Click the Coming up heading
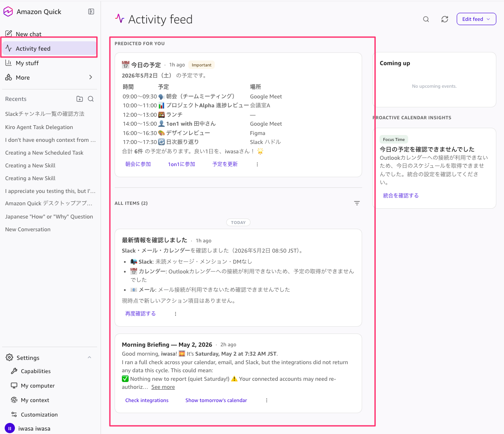The height and width of the screenshot is (434, 504). coord(395,63)
